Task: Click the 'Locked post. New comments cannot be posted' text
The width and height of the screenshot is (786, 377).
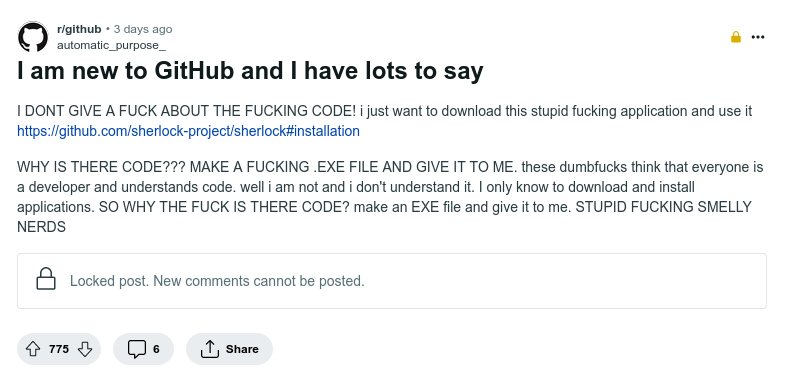Action: [x=217, y=281]
